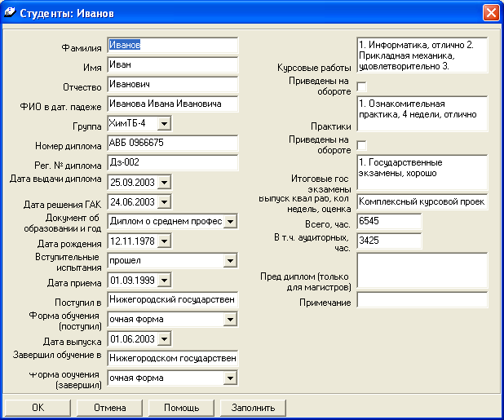Screen dimensions: 504x420
Task: Click the date text 01.06.2003
Action: (x=132, y=339)
